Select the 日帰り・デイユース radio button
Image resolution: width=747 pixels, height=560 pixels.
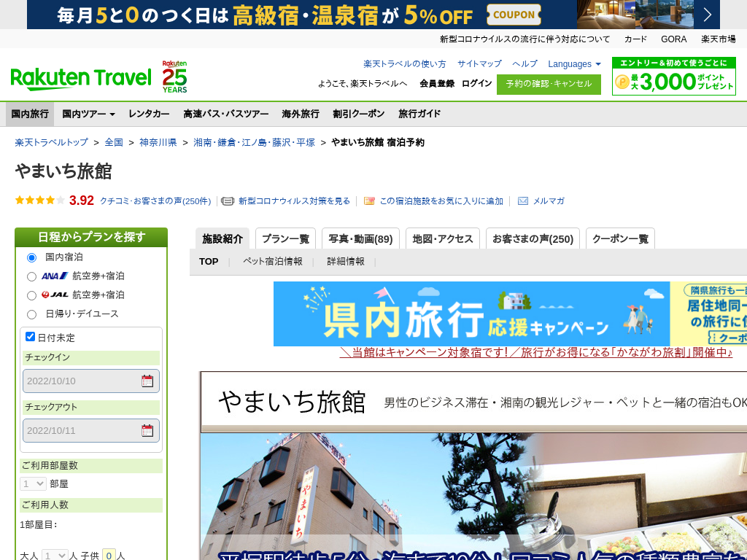point(31,314)
